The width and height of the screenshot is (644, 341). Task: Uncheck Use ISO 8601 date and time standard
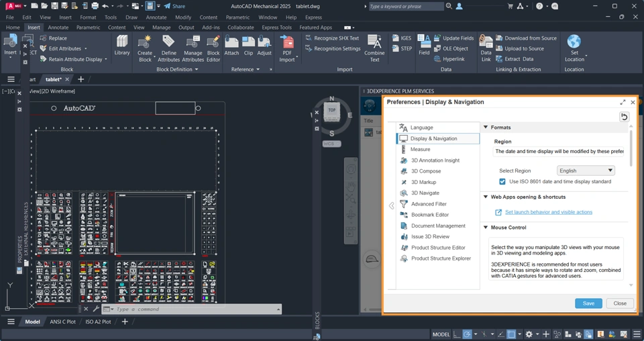pyautogui.click(x=502, y=182)
